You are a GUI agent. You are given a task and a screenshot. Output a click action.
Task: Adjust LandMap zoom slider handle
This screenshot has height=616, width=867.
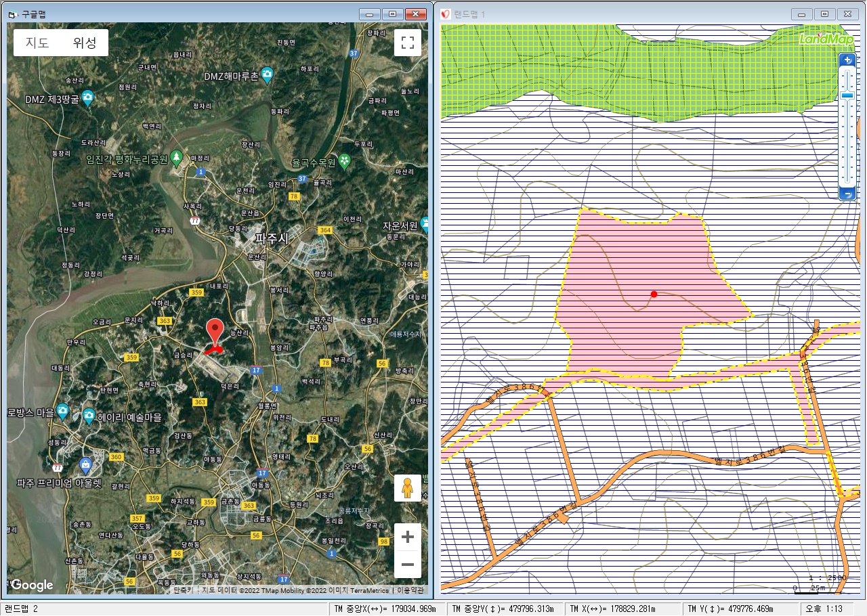(x=847, y=95)
